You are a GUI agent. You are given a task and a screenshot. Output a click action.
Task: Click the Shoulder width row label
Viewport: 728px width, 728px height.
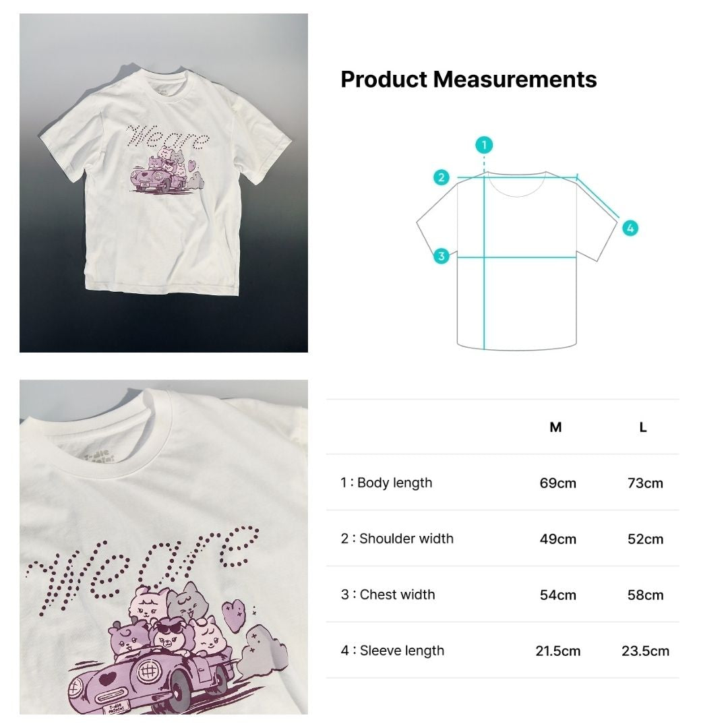[397, 539]
